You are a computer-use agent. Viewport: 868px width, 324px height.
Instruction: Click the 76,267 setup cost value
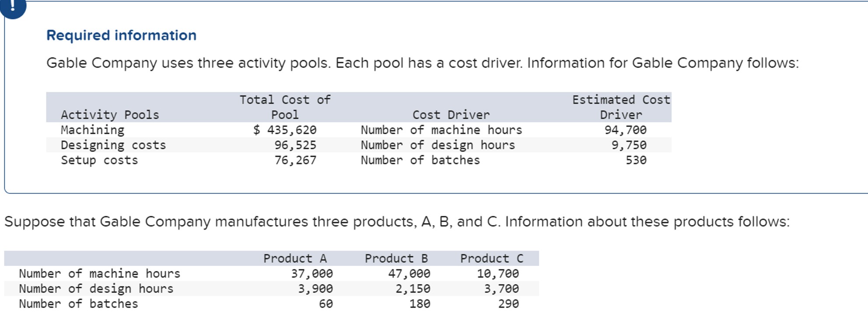click(295, 160)
